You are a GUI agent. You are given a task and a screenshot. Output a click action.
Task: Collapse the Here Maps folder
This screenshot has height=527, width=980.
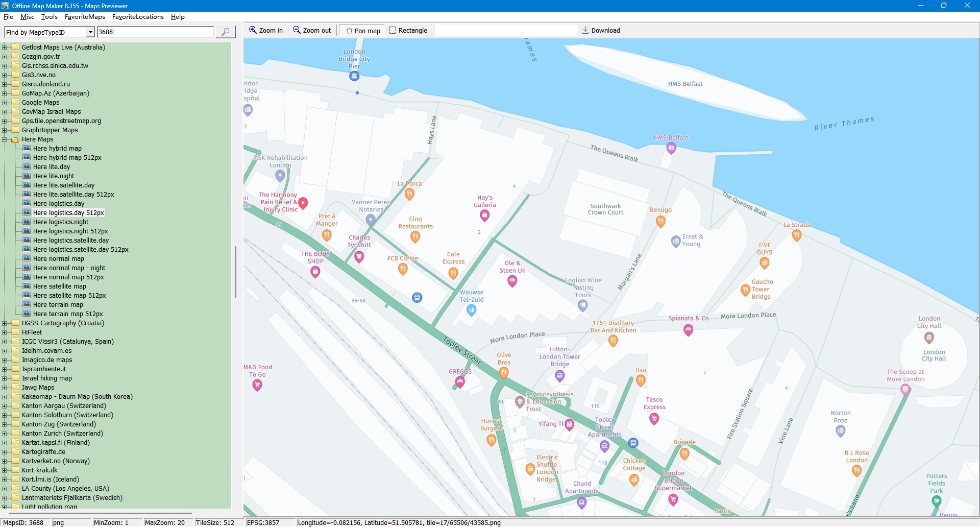tap(5, 139)
